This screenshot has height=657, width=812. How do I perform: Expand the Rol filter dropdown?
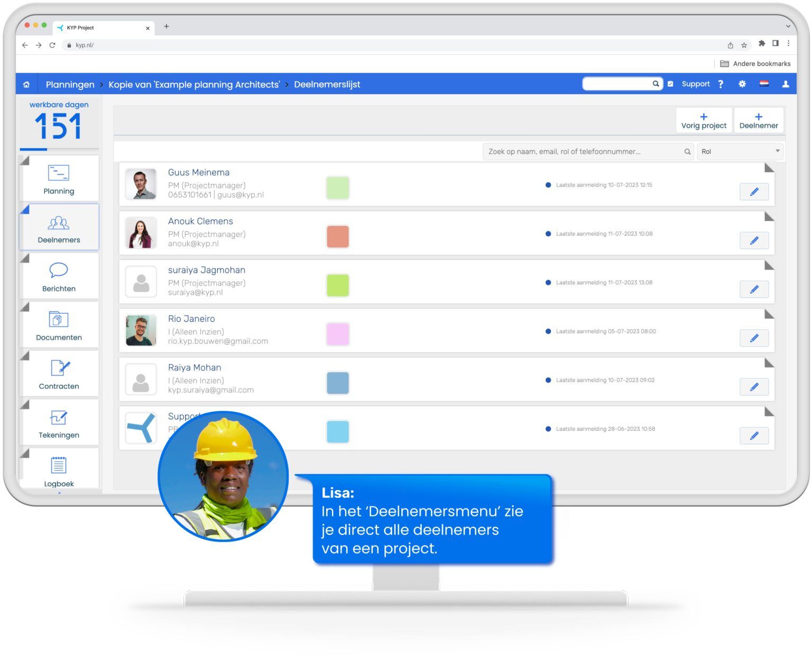tap(740, 152)
